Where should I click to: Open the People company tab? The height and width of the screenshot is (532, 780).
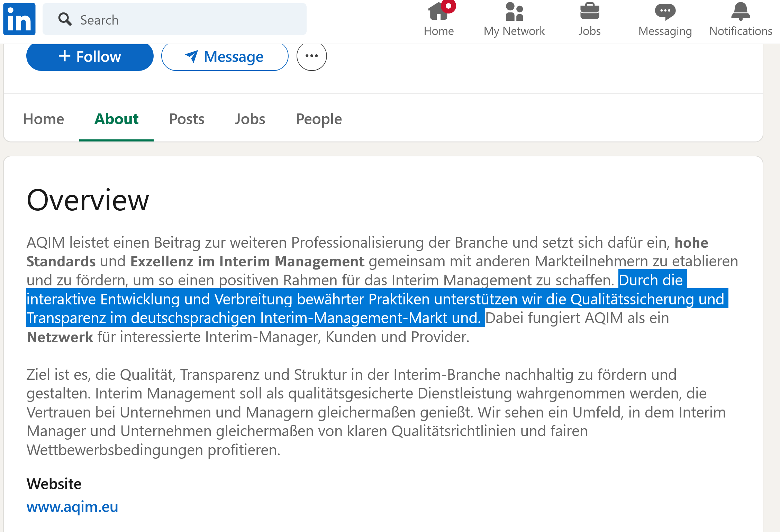[x=318, y=119]
